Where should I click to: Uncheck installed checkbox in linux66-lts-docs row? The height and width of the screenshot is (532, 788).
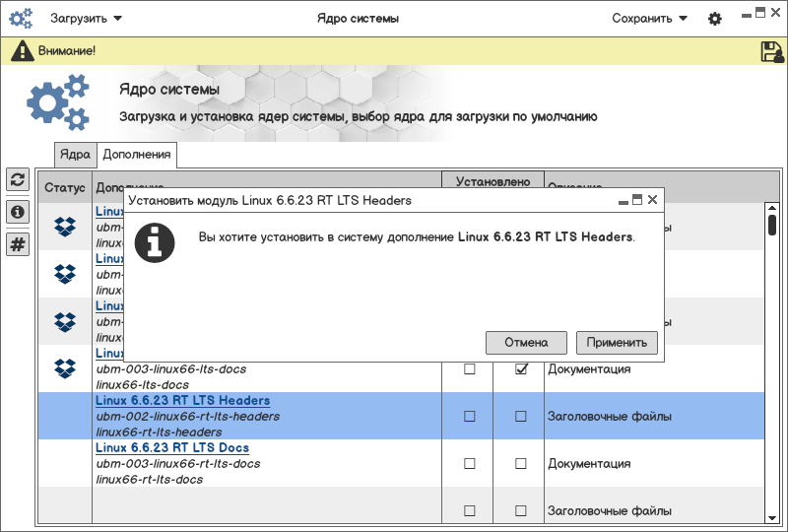point(521,369)
